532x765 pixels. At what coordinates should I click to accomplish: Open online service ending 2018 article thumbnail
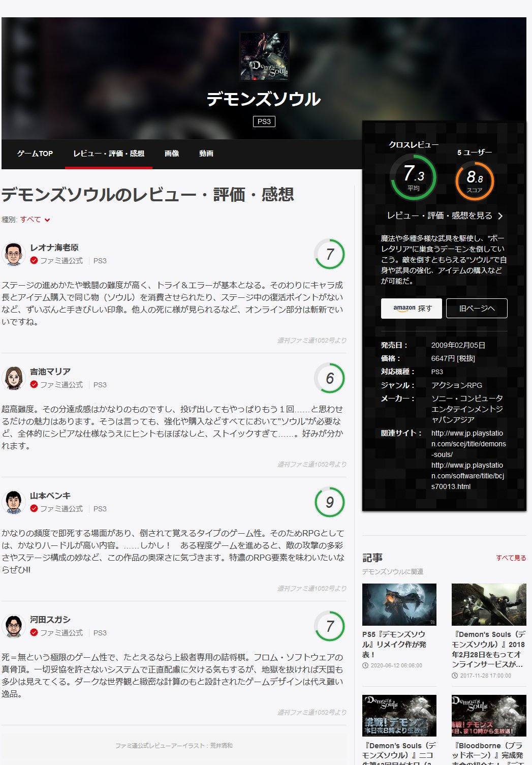(489, 604)
